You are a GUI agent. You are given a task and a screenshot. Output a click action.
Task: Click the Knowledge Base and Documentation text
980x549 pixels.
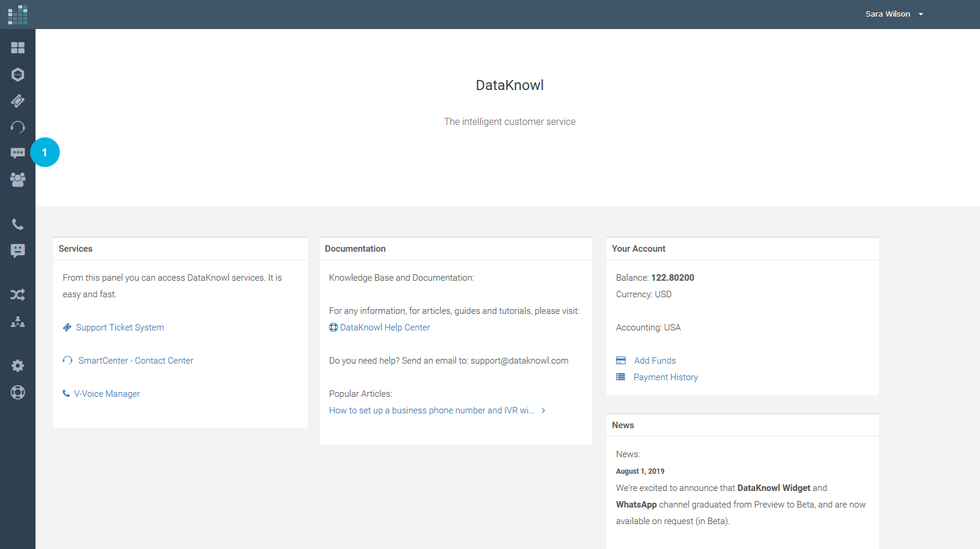(x=401, y=278)
